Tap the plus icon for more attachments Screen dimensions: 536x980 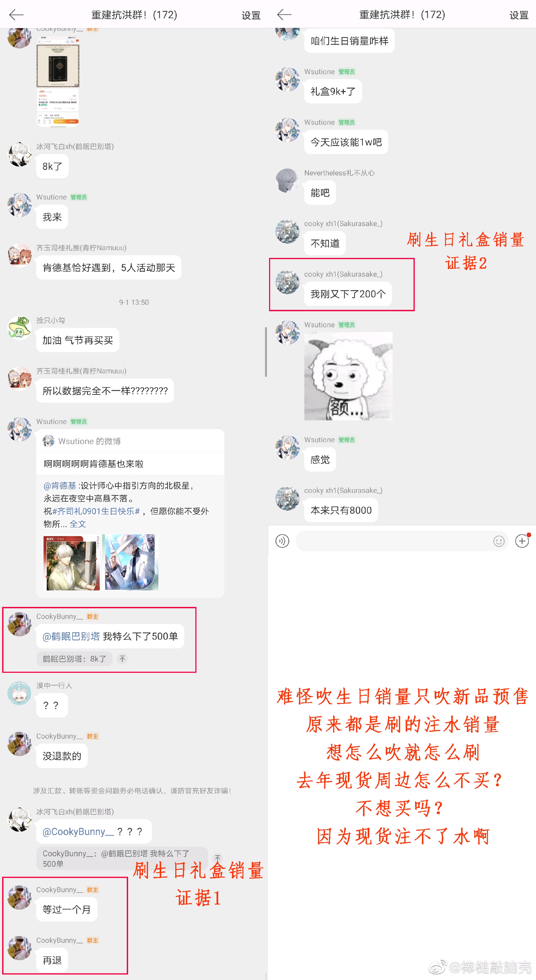[x=522, y=540]
